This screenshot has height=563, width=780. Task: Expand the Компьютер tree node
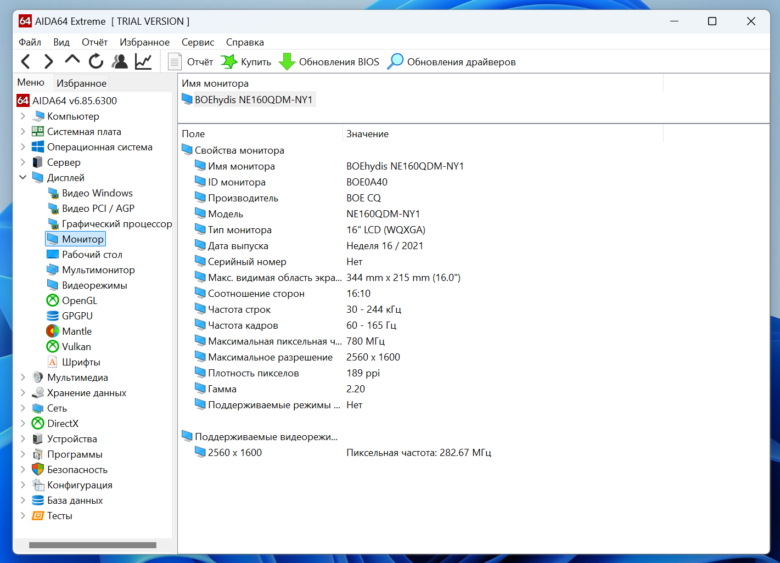pos(23,116)
